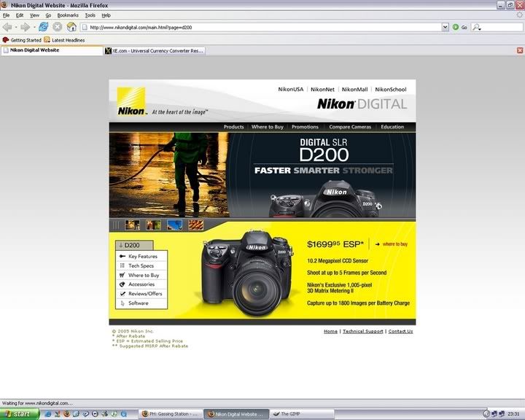Expand the hidden system tray icons arrow

click(x=487, y=414)
